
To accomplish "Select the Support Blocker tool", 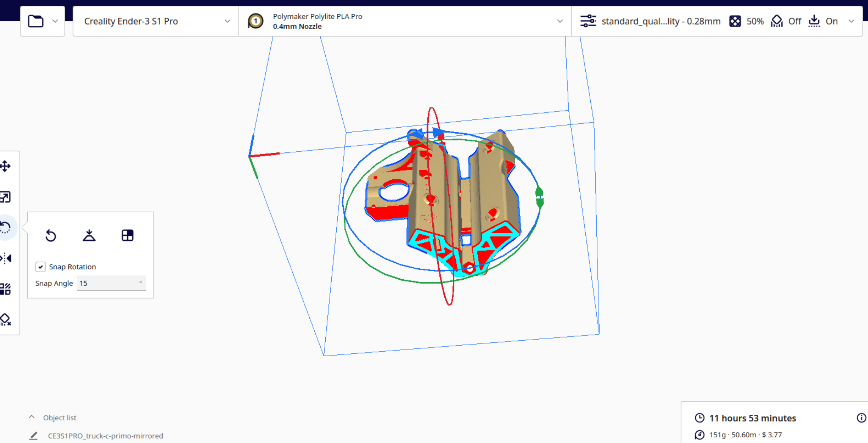I will click(5, 320).
